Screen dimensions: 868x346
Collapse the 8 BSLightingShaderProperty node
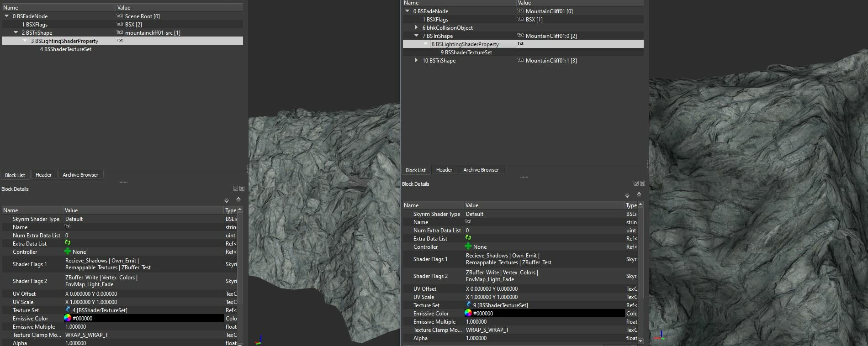(x=426, y=44)
